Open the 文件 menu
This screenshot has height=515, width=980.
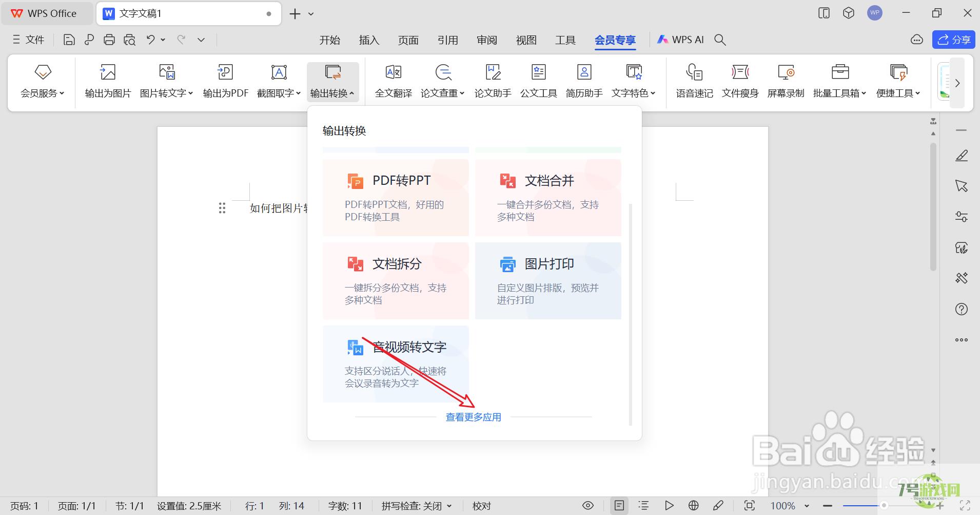[28, 40]
